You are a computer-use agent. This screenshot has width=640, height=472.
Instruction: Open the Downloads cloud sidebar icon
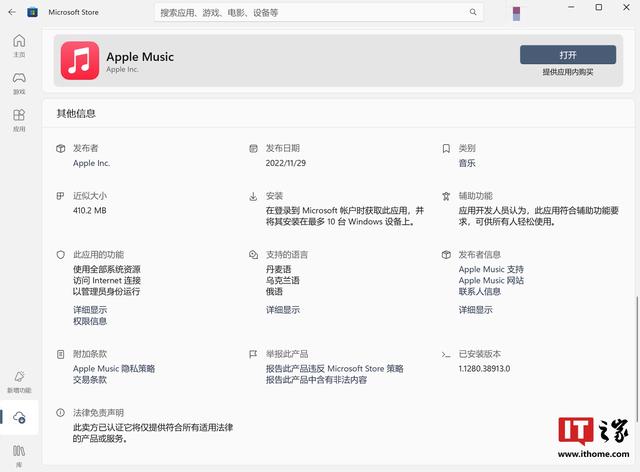click(19, 417)
